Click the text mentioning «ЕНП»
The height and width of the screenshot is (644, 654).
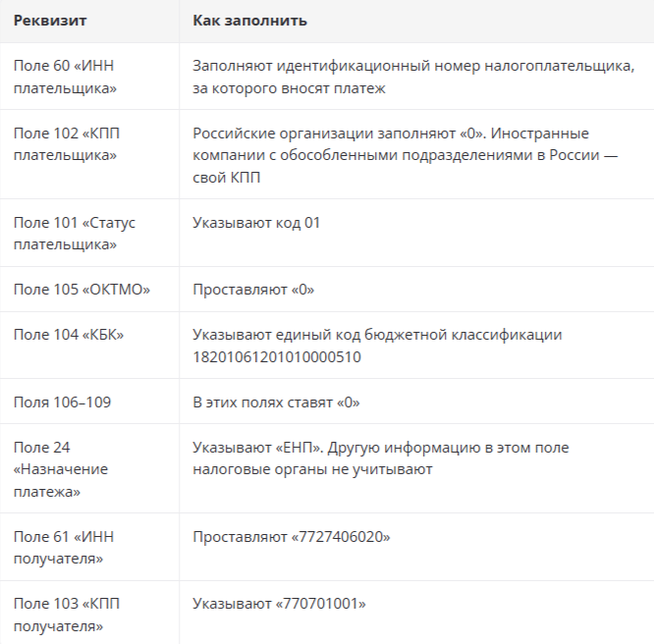[x=381, y=458]
